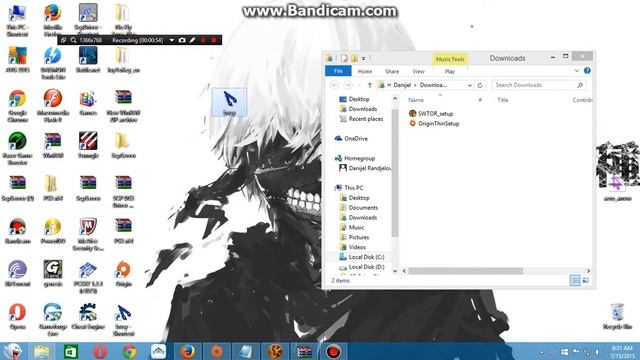Select the Google Chrome desktop shortcut
This screenshot has height=360, width=640.
[18, 105]
